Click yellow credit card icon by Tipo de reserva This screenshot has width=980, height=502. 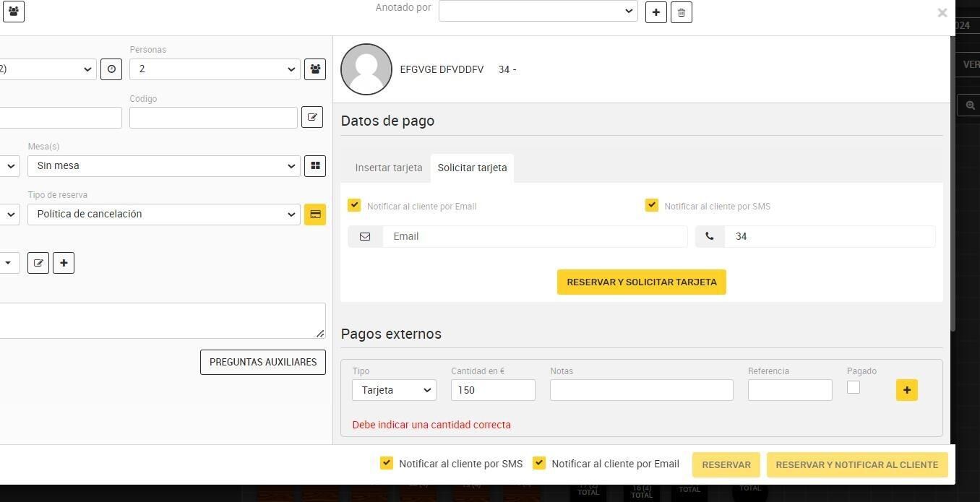[x=315, y=215]
